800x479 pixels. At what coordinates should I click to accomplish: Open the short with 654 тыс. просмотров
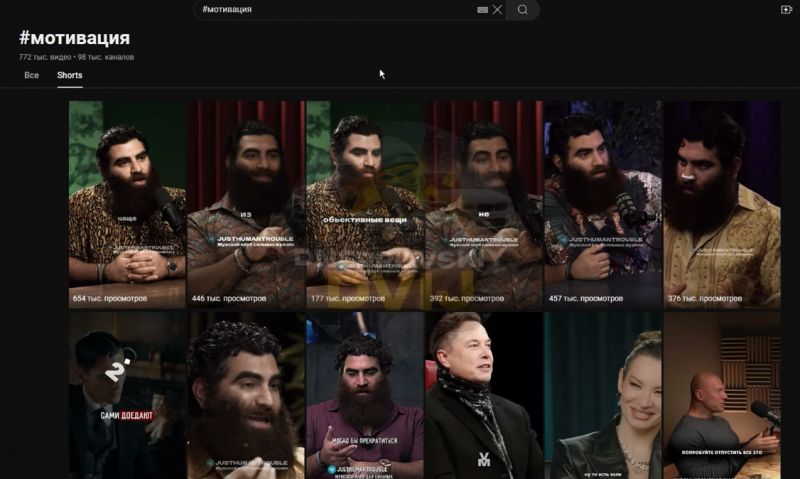click(x=127, y=204)
